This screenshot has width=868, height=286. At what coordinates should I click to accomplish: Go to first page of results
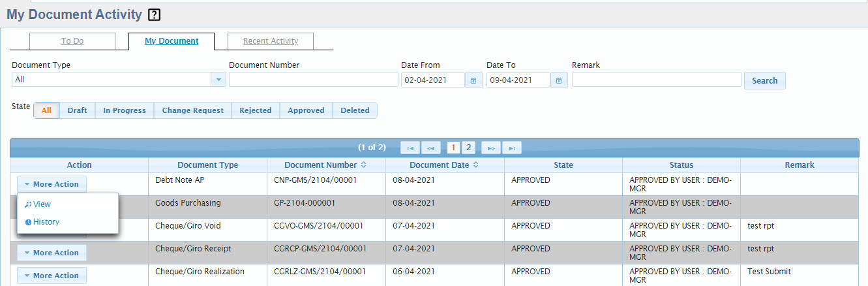(410, 148)
